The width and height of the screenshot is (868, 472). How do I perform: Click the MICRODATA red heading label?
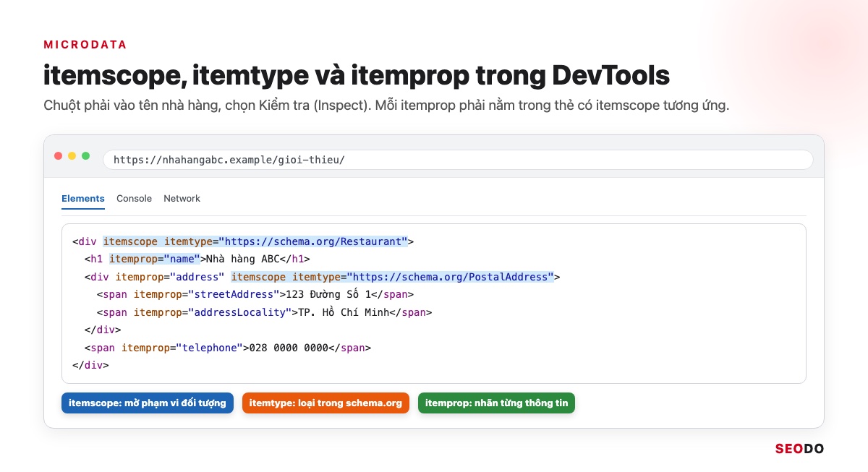click(x=85, y=45)
